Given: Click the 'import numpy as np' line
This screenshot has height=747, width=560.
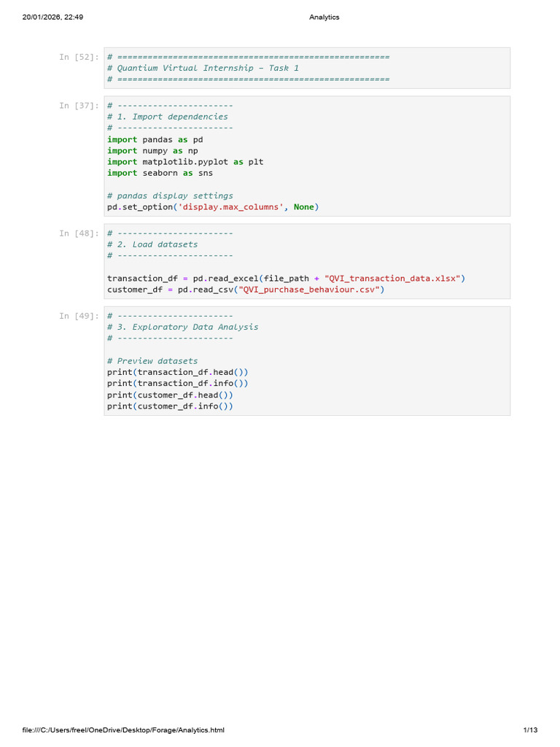Looking at the screenshot, I should coord(152,151).
